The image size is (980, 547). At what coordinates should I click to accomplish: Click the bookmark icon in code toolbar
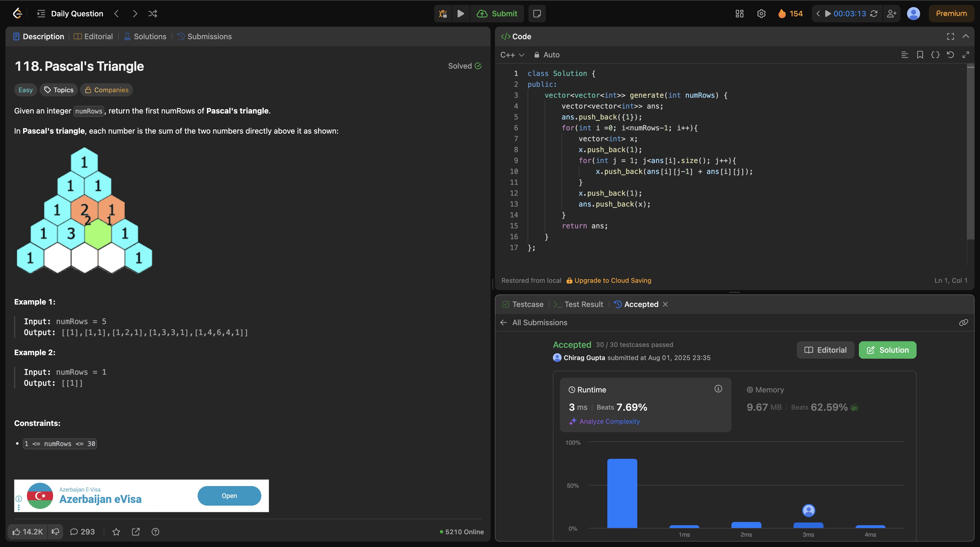tap(920, 55)
